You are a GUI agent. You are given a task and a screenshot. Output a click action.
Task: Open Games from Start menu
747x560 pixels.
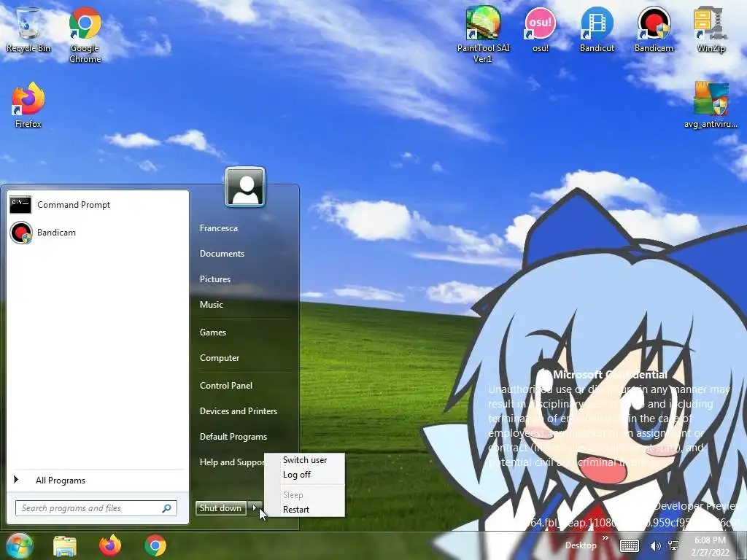coord(213,332)
